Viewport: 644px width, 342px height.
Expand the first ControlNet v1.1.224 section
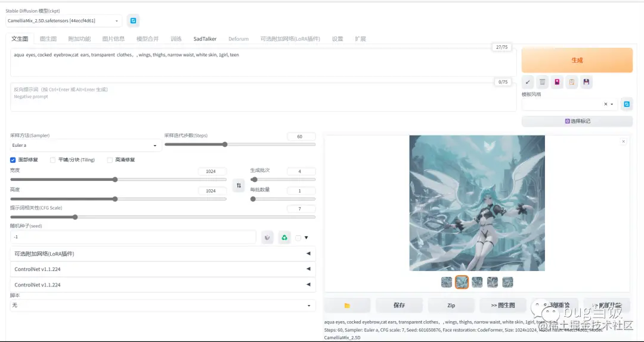point(163,269)
